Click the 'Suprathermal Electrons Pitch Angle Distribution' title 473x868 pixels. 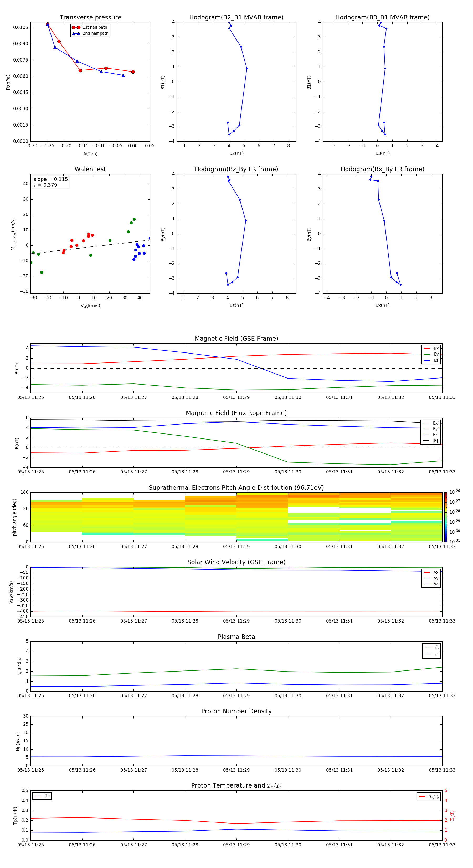pos(236,488)
